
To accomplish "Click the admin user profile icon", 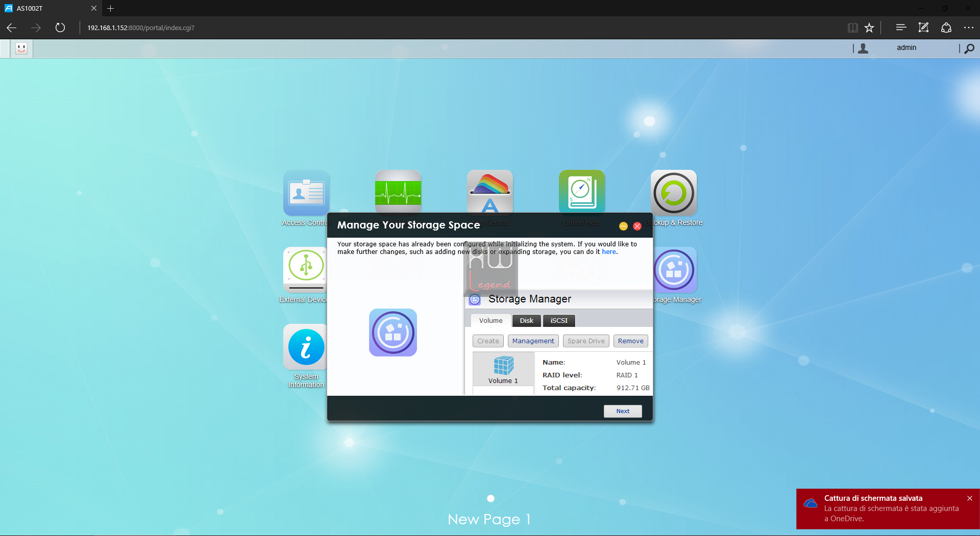I will click(x=863, y=48).
